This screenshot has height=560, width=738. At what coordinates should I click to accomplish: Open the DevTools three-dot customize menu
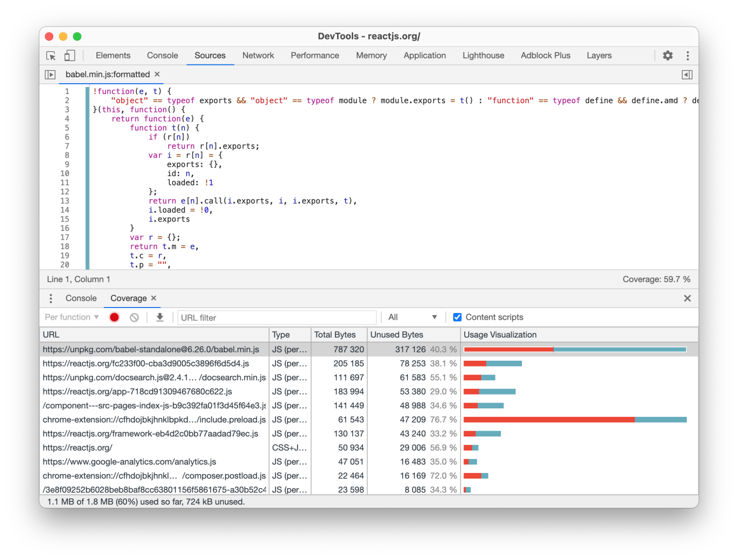point(688,56)
